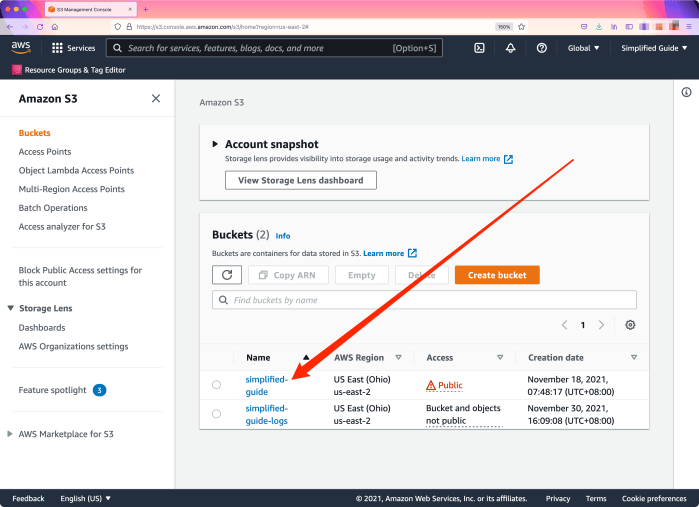Click the Find buckets by name field
The height and width of the screenshot is (507, 699).
424,300
